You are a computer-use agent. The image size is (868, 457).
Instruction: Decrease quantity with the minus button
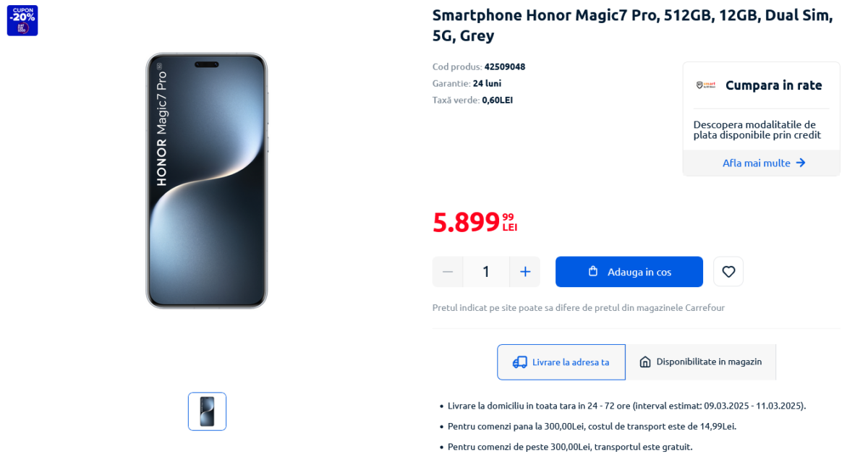point(448,272)
